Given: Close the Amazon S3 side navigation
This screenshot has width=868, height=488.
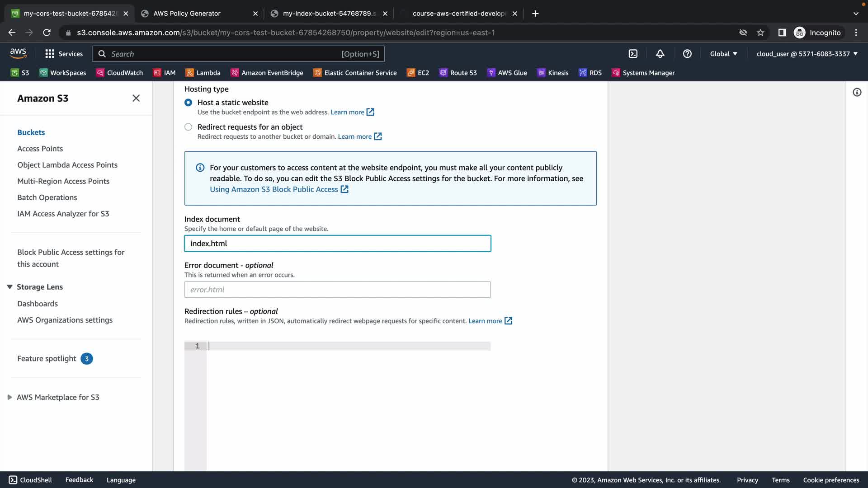Looking at the screenshot, I should point(136,98).
